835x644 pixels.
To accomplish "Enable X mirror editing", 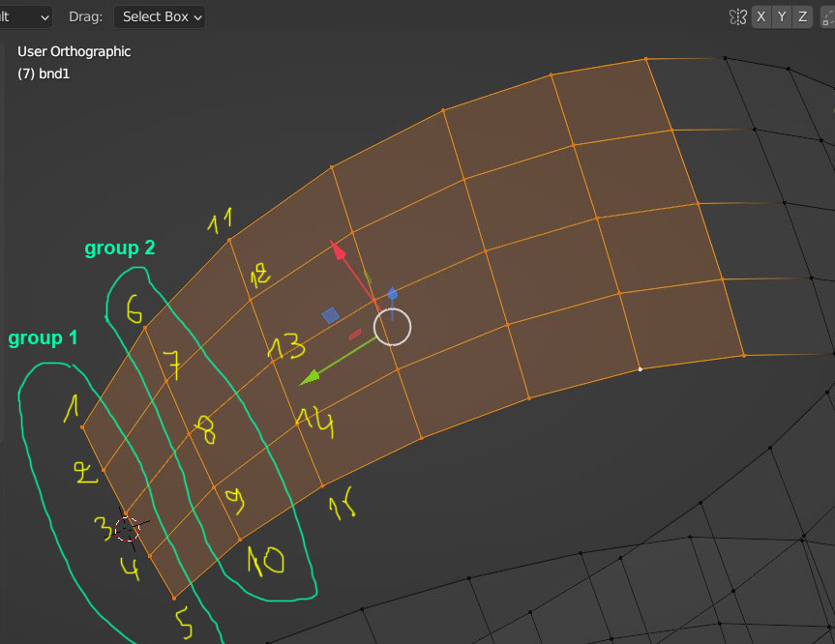I will (x=760, y=16).
